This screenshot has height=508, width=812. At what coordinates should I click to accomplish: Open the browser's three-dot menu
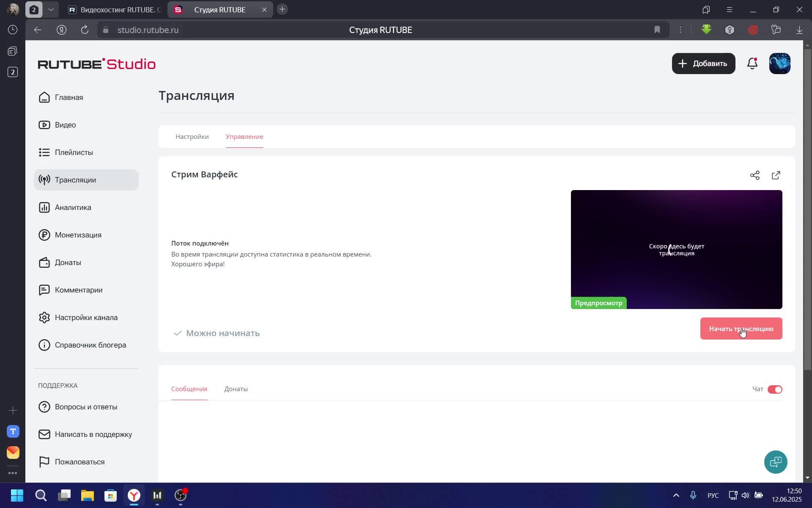pyautogui.click(x=681, y=30)
